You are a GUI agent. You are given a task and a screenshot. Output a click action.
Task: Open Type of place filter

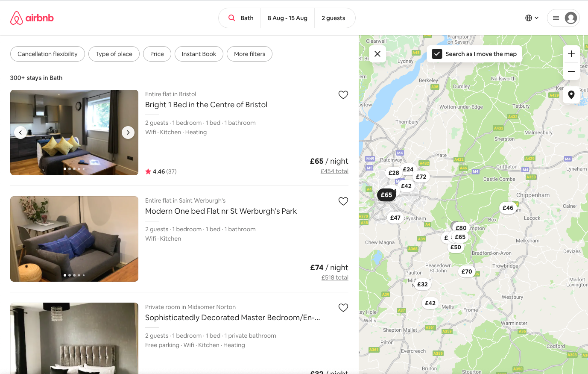click(x=114, y=54)
